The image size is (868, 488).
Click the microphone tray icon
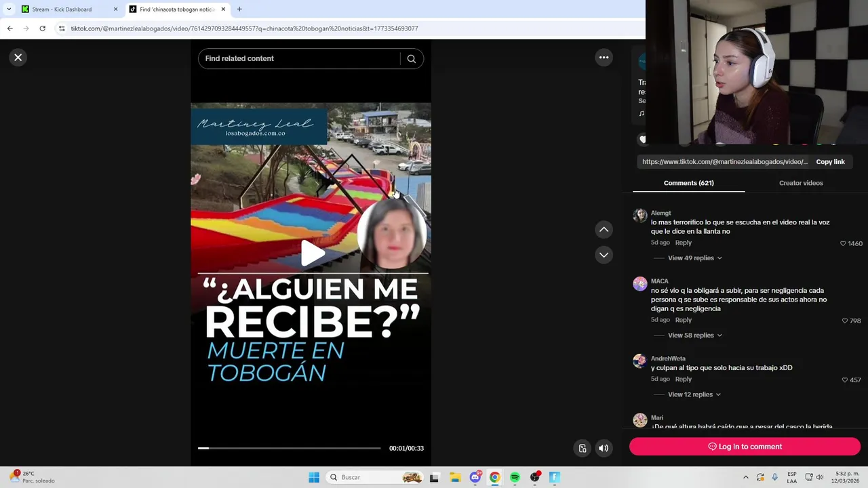coord(775,477)
